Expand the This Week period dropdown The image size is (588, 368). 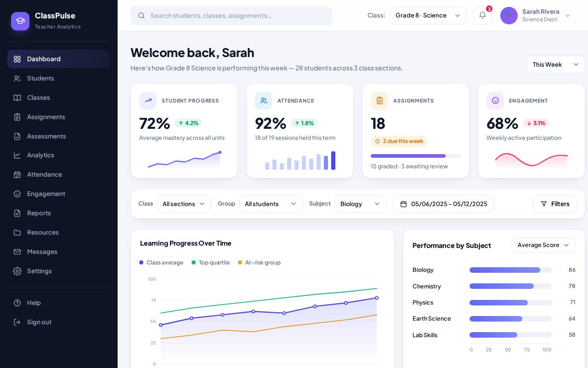coord(556,64)
